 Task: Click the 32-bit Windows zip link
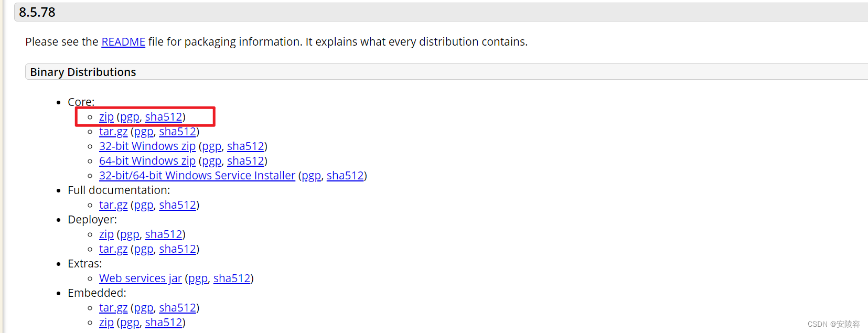click(147, 146)
